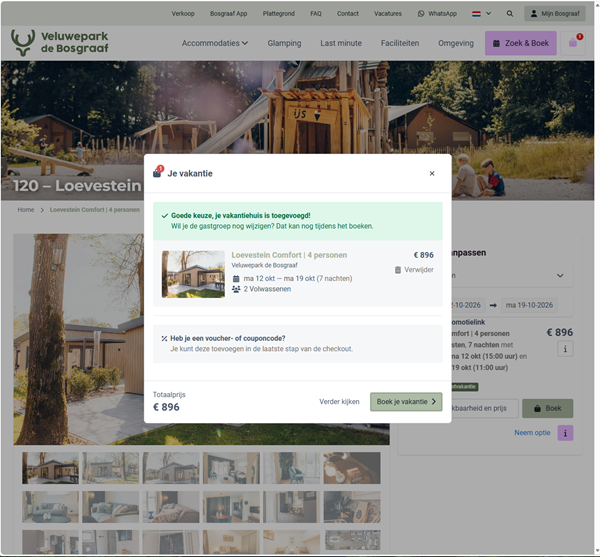Screen dimensions: 600x557
Task: Close the Je vakantie dialog
Action: [432, 173]
